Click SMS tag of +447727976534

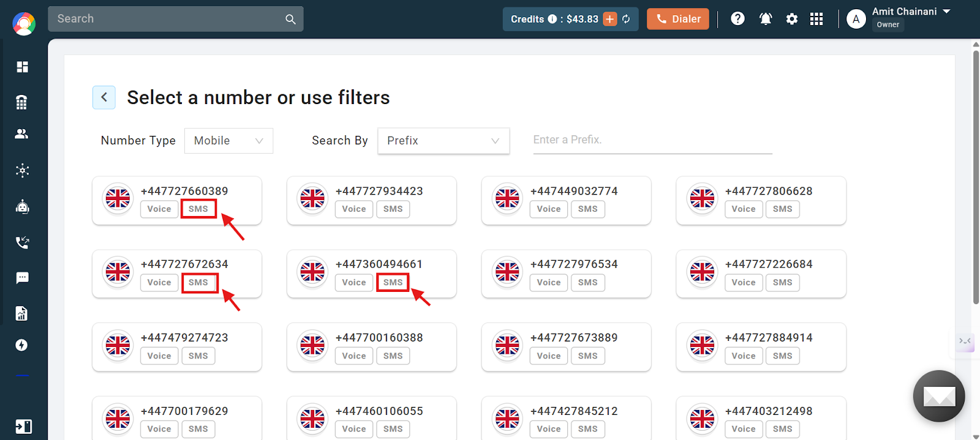tap(588, 282)
